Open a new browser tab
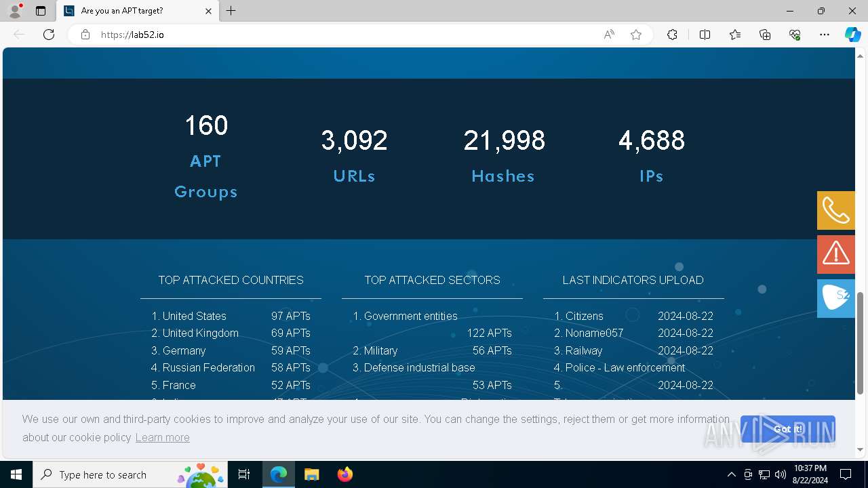This screenshot has width=868, height=488. [231, 11]
